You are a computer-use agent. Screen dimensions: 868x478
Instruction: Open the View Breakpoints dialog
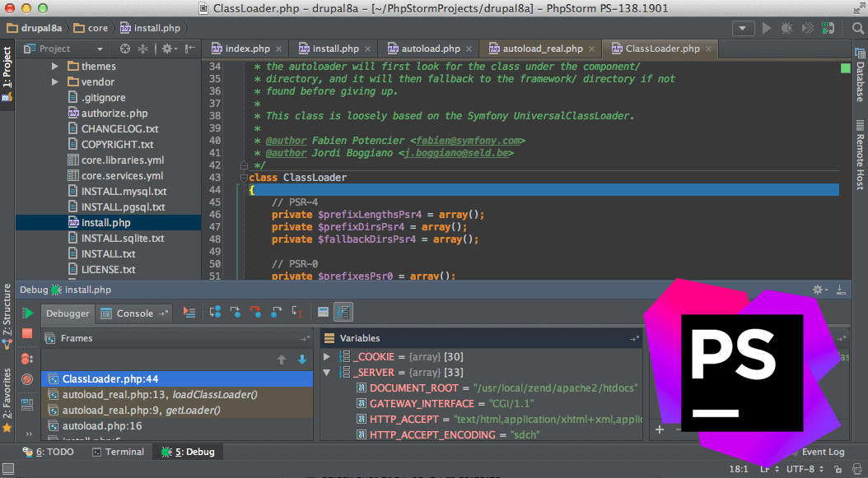[x=27, y=359]
